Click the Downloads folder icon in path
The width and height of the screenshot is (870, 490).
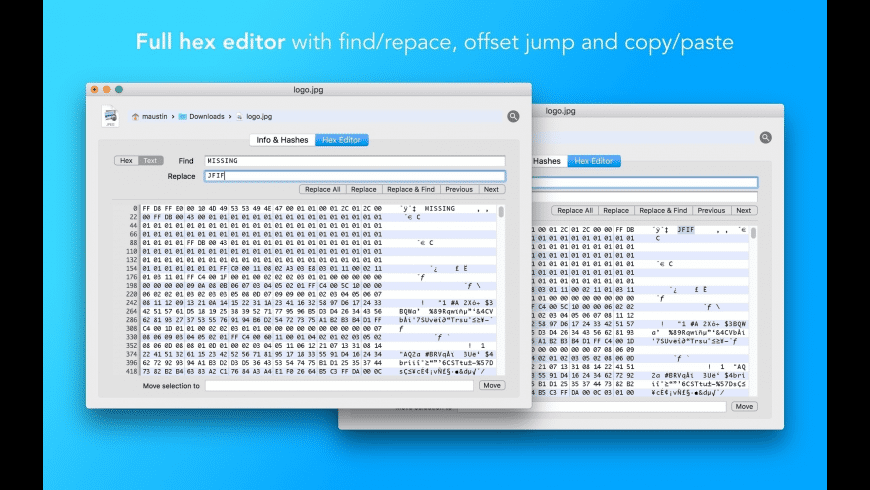click(x=183, y=117)
